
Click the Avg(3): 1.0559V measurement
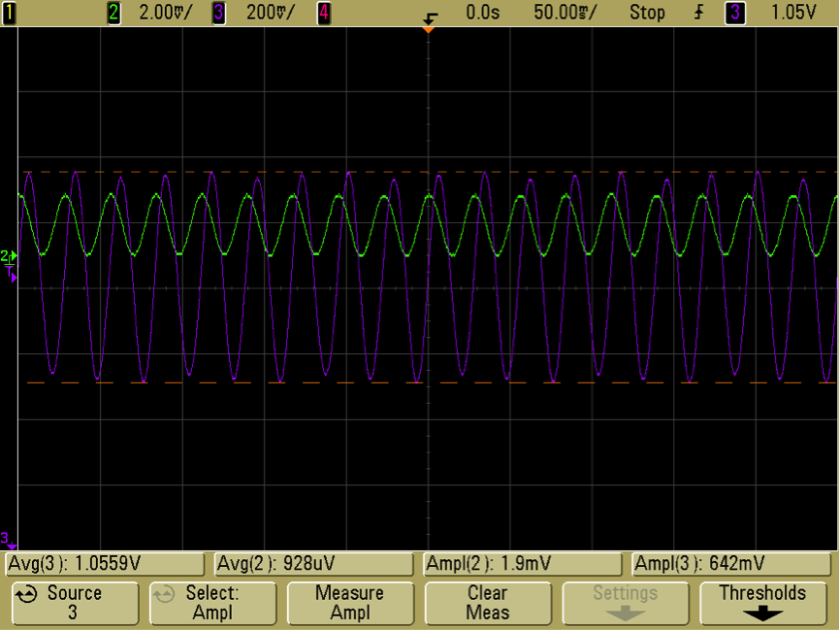[105, 564]
